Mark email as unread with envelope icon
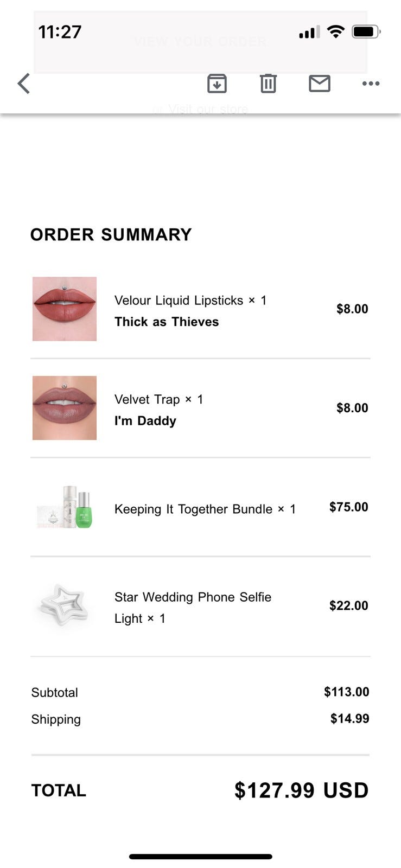This screenshot has height=868, width=401. point(319,84)
